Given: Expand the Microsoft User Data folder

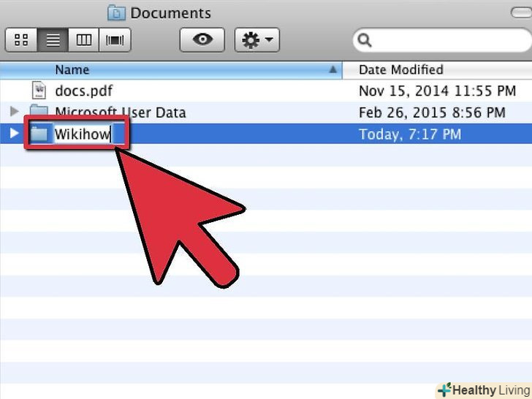Looking at the screenshot, I should [x=15, y=111].
